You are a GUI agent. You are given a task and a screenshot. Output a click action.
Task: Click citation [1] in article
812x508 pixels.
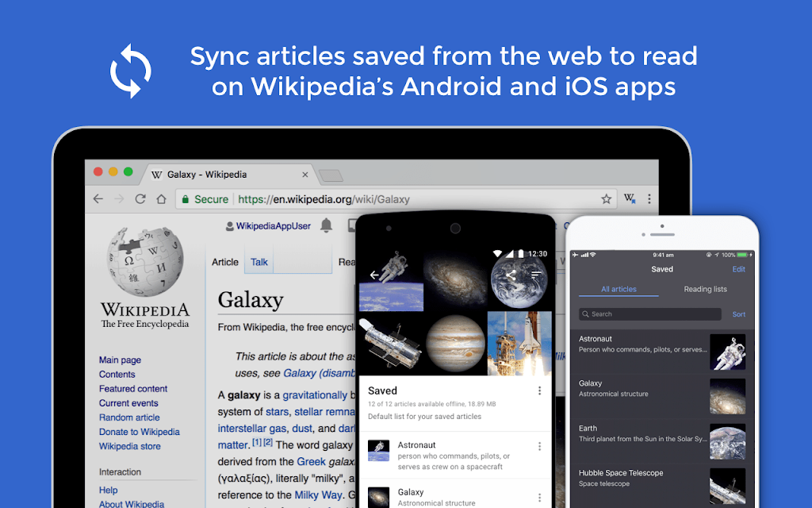tap(257, 442)
